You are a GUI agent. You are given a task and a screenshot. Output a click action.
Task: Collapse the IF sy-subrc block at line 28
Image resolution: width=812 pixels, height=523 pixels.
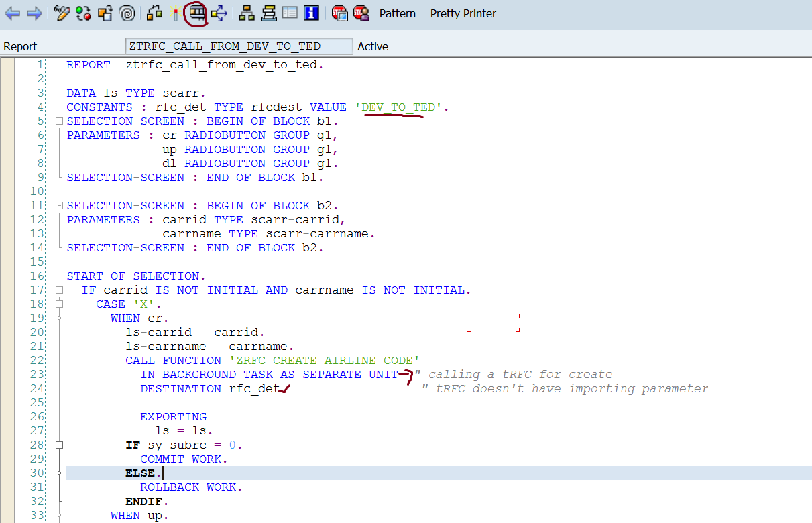(x=59, y=445)
